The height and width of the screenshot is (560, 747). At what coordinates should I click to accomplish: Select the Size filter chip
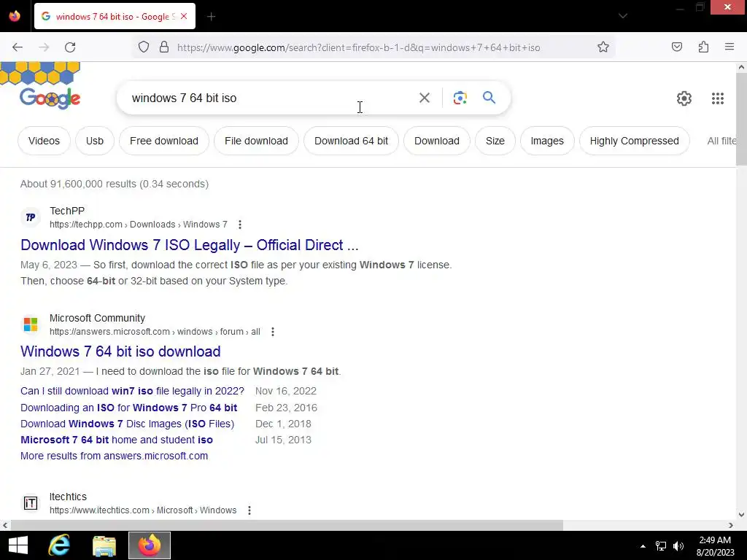point(495,141)
